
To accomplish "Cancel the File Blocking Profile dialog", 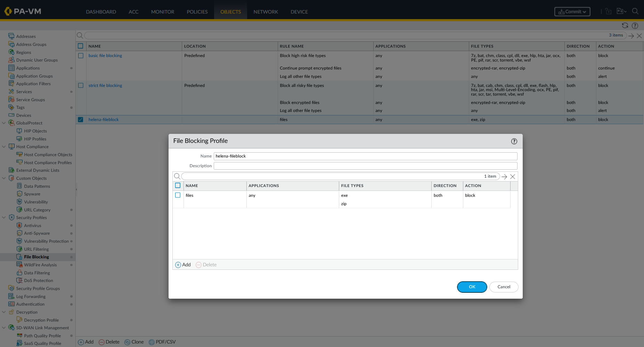I will point(504,287).
